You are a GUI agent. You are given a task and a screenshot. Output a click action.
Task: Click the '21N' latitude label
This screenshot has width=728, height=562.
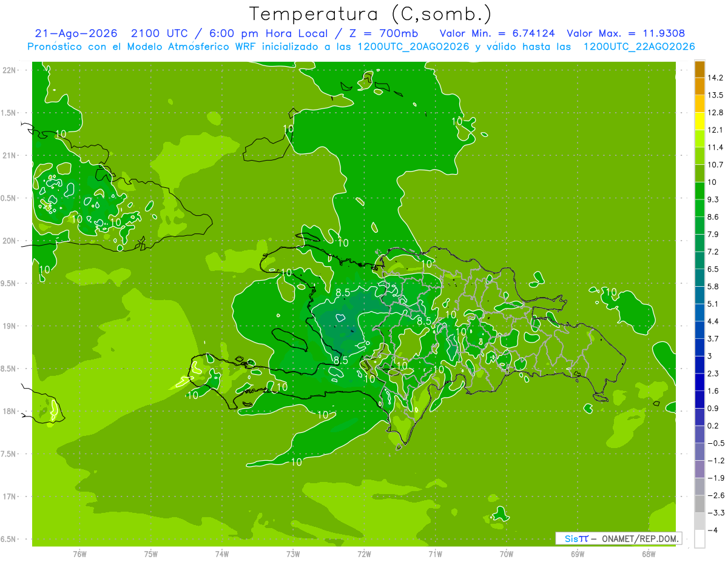point(10,155)
